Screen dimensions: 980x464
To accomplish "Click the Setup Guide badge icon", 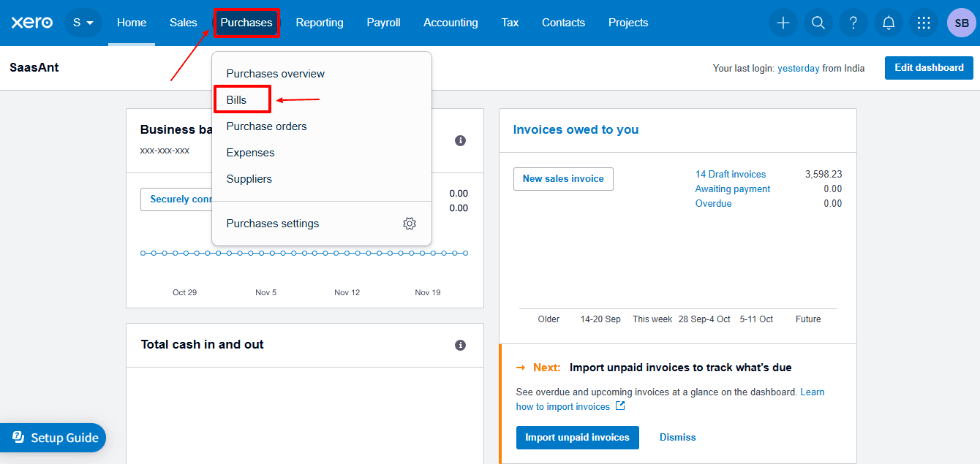I will point(19,437).
